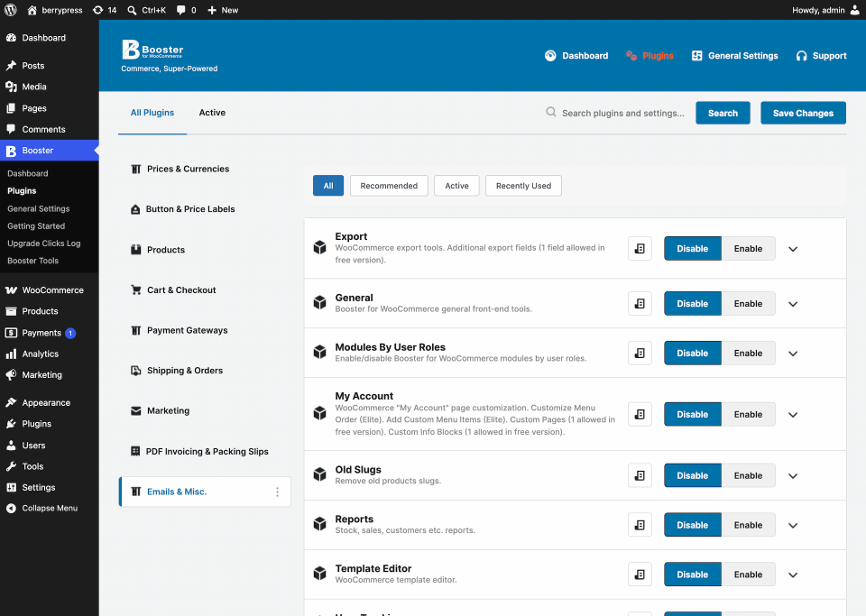Screen dimensions: 866x616
Task: Select the Active filter next to Recommended
Action: click(x=456, y=186)
